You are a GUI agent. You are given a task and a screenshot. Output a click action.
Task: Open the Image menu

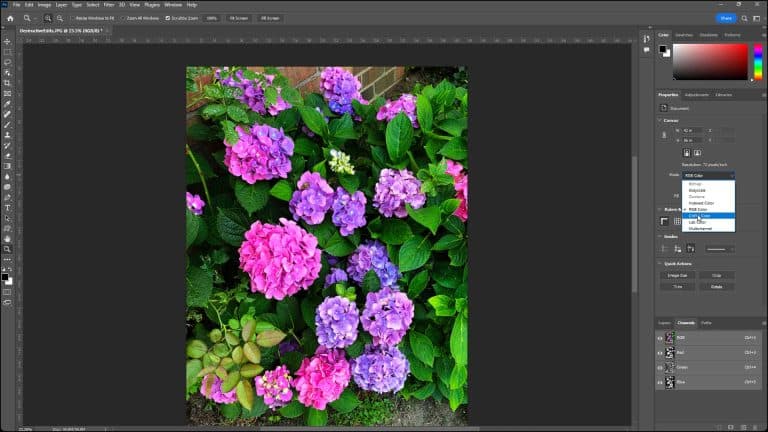[x=44, y=5]
